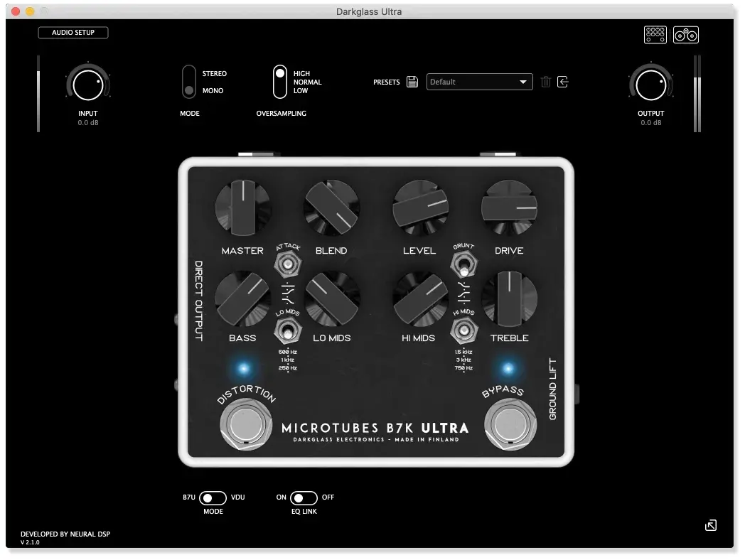Open the Default presets dropdown
Image resolution: width=745 pixels, height=560 pixels.
pos(479,82)
